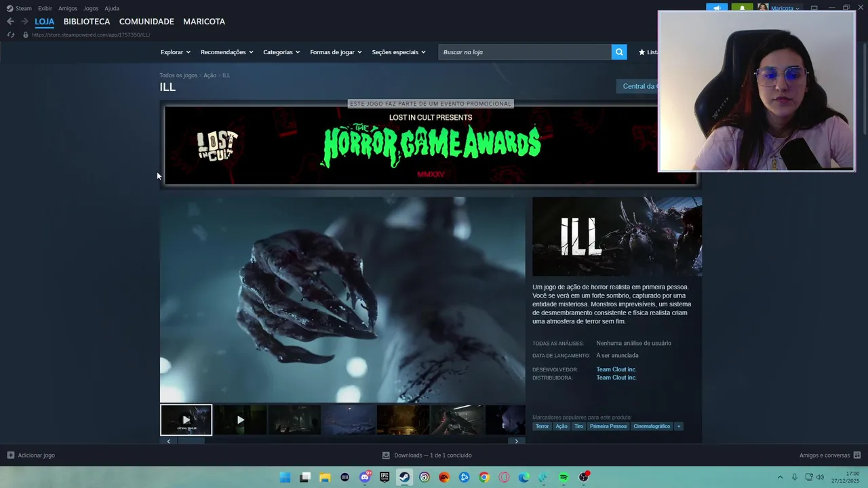Expand the Explorar dropdown
Image resolution: width=868 pixels, height=488 pixels.
(x=176, y=52)
